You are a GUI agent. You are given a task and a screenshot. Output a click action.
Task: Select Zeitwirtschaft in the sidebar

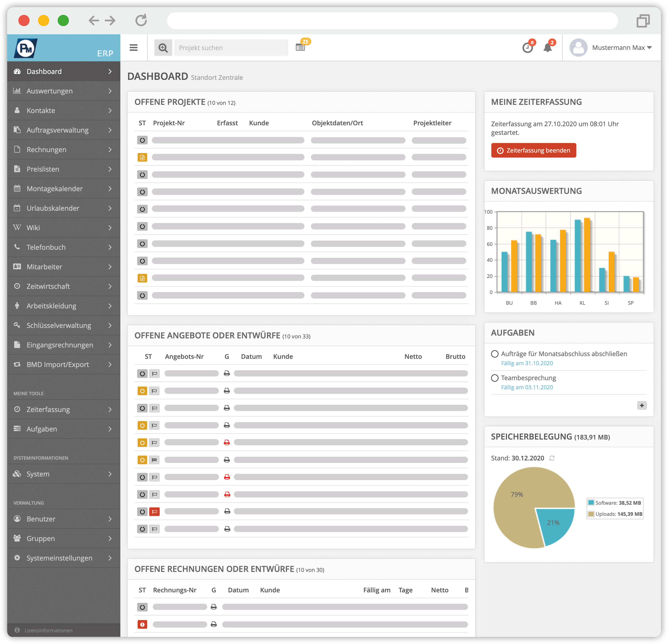tap(48, 286)
